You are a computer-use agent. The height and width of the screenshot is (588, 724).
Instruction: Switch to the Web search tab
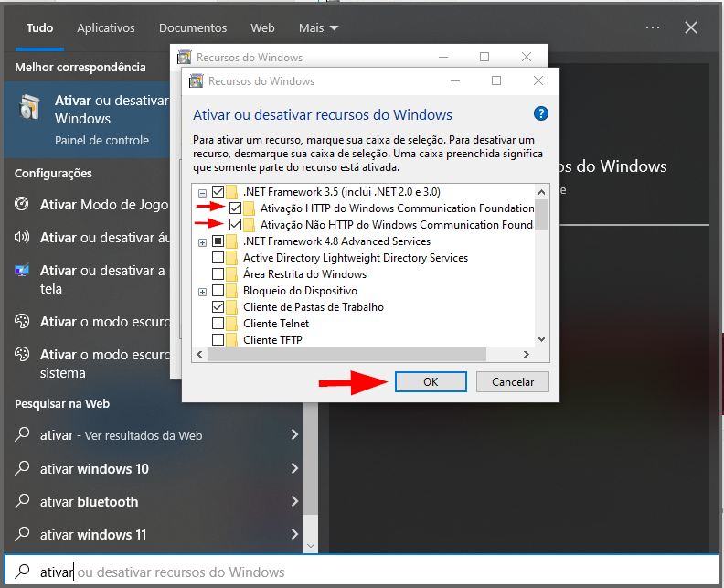(x=262, y=27)
